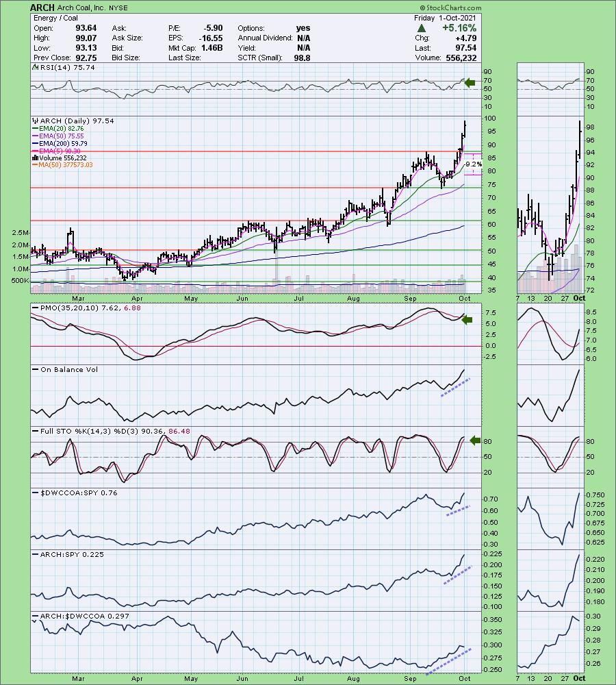The image size is (616, 685).
Task: Click the -9.2% annotation on price chart
Action: point(473,164)
